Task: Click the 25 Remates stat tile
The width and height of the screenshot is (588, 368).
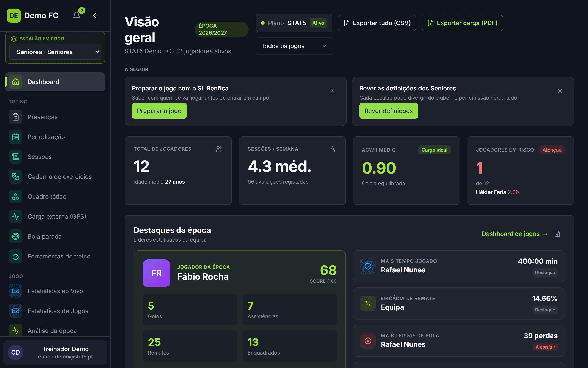Action: (190, 346)
